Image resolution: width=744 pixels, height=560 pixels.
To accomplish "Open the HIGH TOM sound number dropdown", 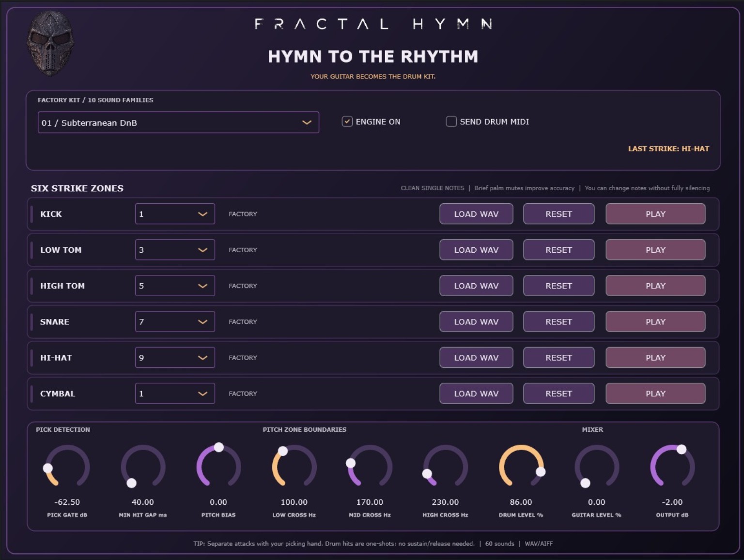I will pos(175,286).
